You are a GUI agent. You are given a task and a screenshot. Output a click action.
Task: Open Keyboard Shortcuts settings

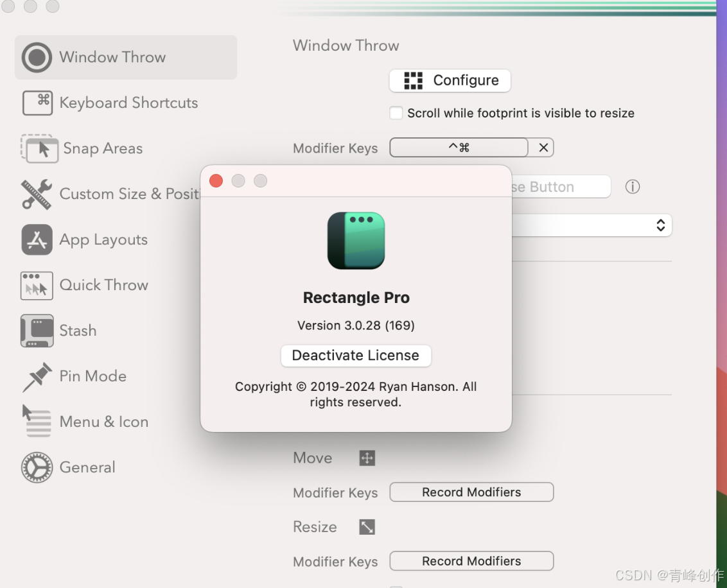point(110,103)
